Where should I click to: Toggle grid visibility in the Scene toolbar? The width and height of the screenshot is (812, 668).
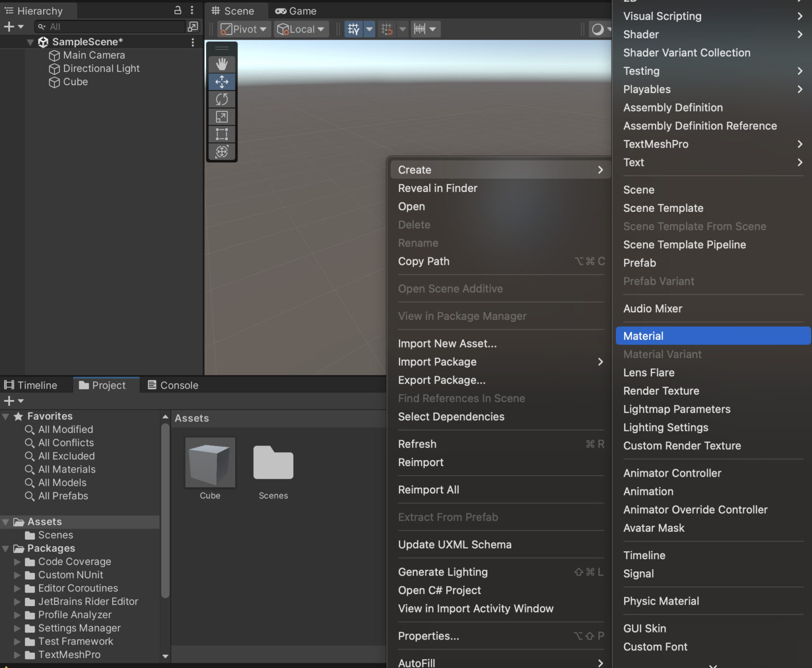pos(354,29)
